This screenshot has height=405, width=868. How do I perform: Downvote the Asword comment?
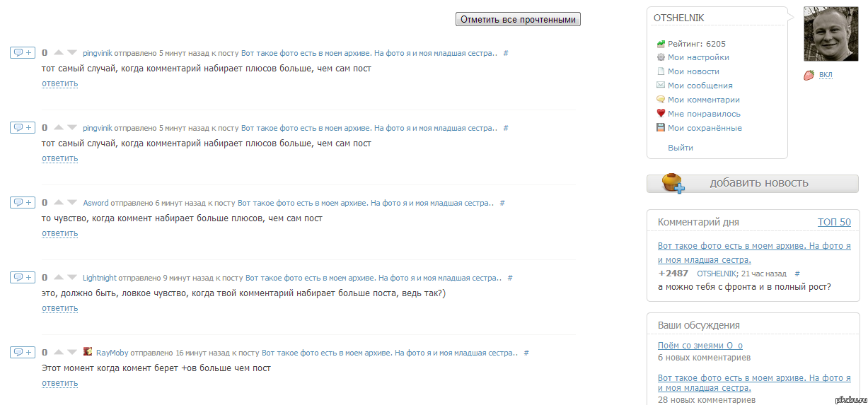point(72,203)
